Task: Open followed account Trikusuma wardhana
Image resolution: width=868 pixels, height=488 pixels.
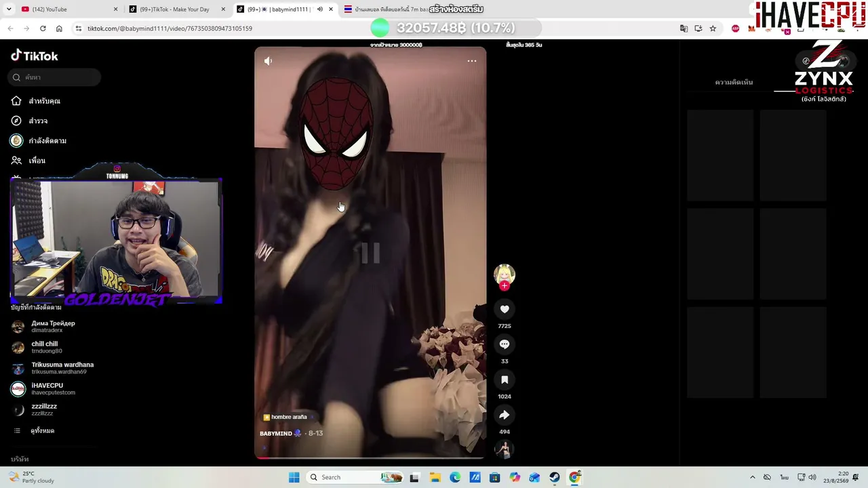Action: [53, 368]
